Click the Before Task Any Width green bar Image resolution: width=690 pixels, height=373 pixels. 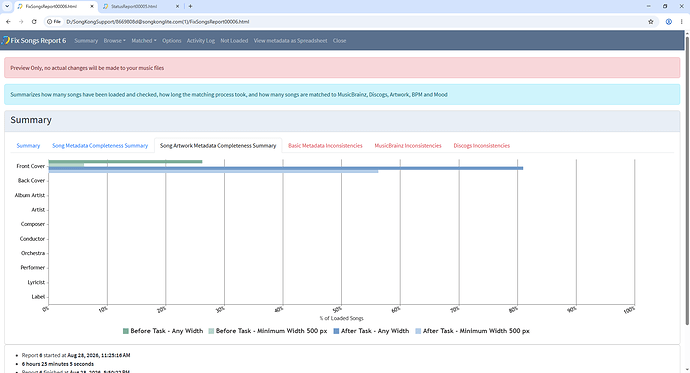tap(125, 161)
